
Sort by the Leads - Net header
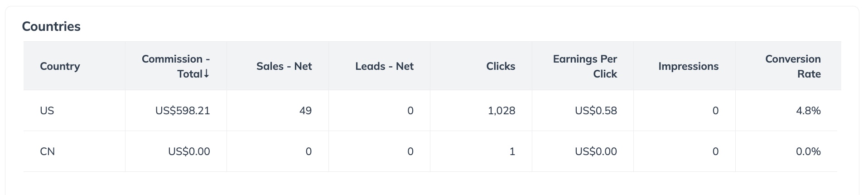coord(384,66)
